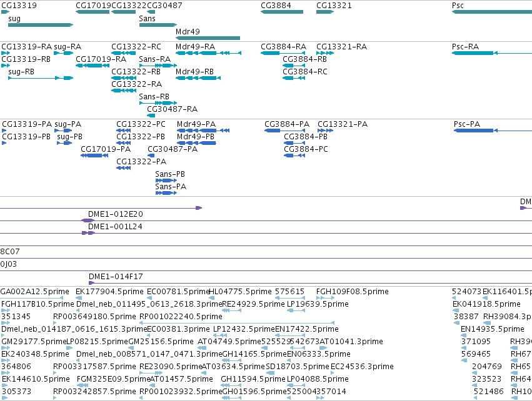The height and width of the screenshot is (401, 532).
Task: Select the sug gene feature bar
Action: pos(41,25)
